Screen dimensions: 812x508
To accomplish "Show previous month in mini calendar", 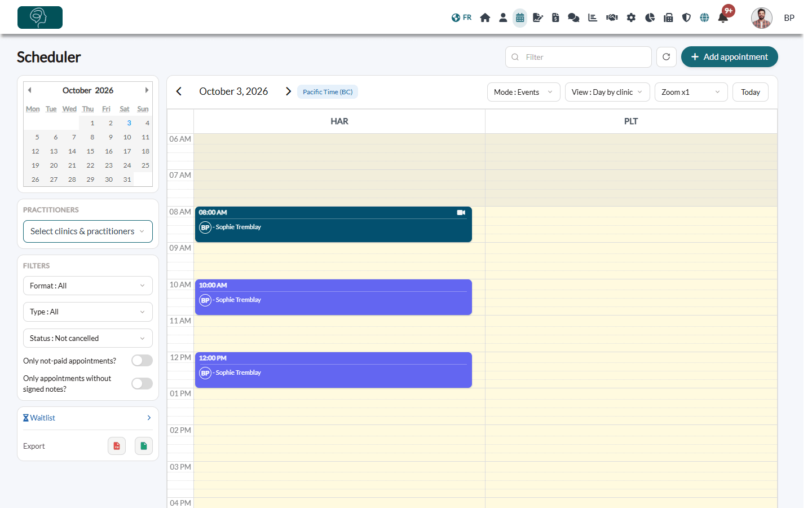I will pyautogui.click(x=29, y=90).
